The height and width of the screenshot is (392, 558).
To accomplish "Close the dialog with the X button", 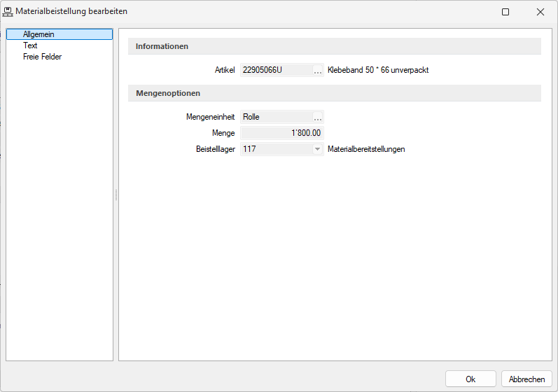I will point(540,12).
